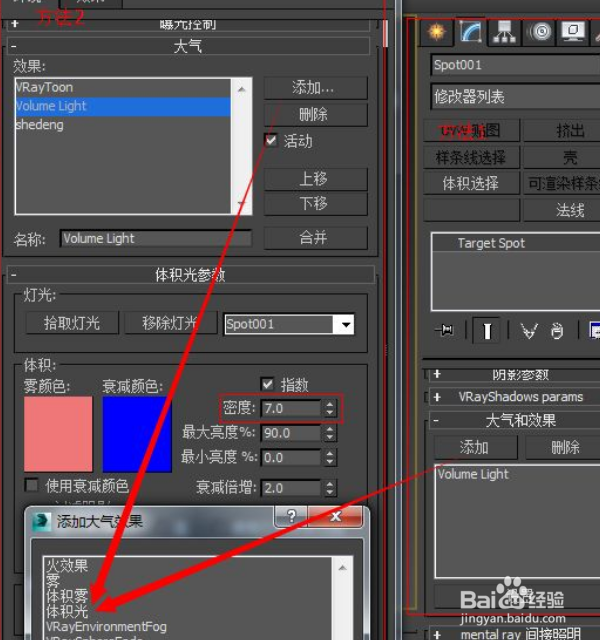Open the Hierarchy panel tab icon

tap(504, 31)
